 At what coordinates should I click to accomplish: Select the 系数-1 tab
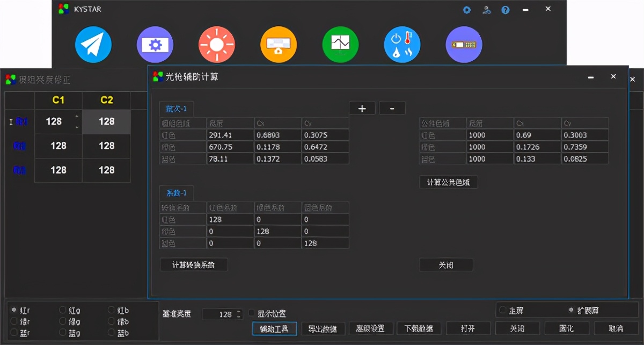(x=176, y=192)
